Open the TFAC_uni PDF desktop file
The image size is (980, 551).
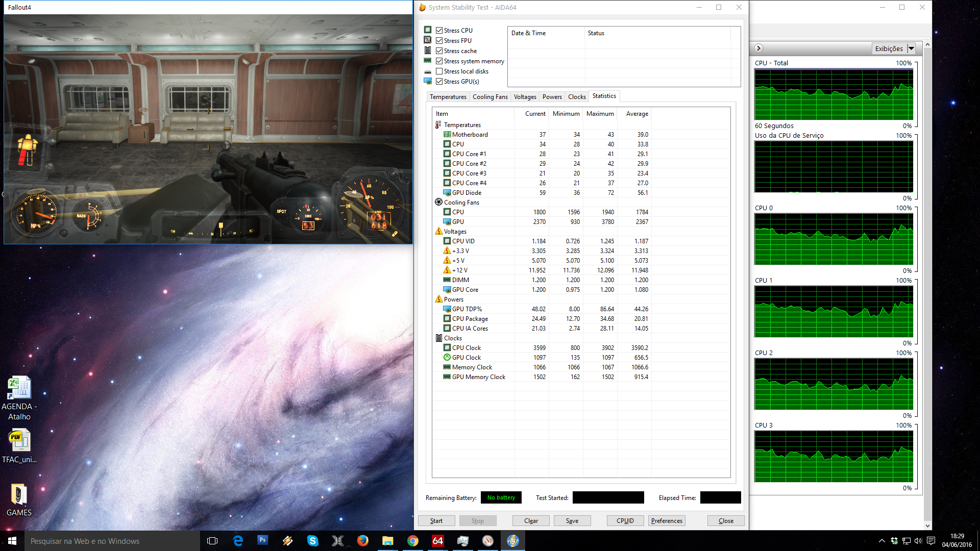(19, 446)
